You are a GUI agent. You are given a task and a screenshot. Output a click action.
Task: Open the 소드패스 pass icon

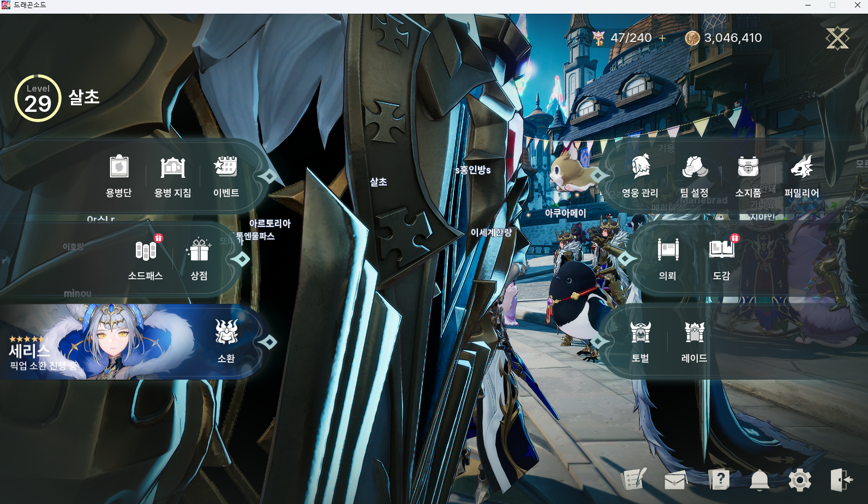146,251
